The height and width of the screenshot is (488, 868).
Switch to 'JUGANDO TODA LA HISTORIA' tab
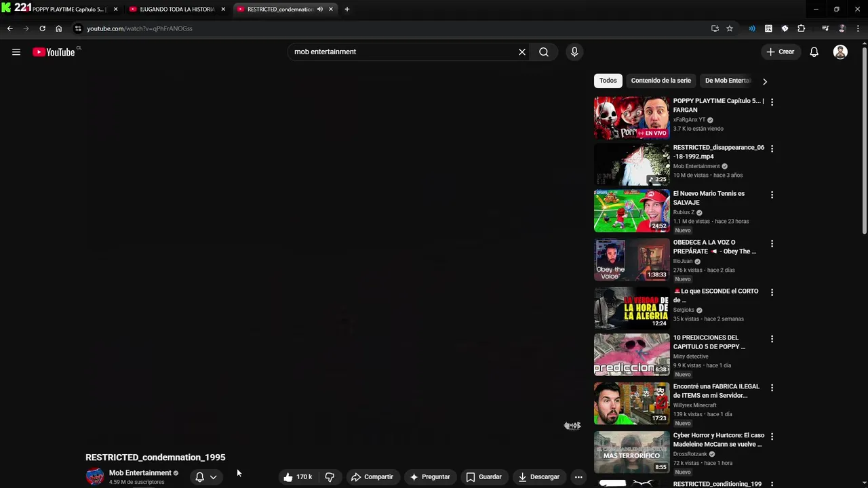pos(176,9)
